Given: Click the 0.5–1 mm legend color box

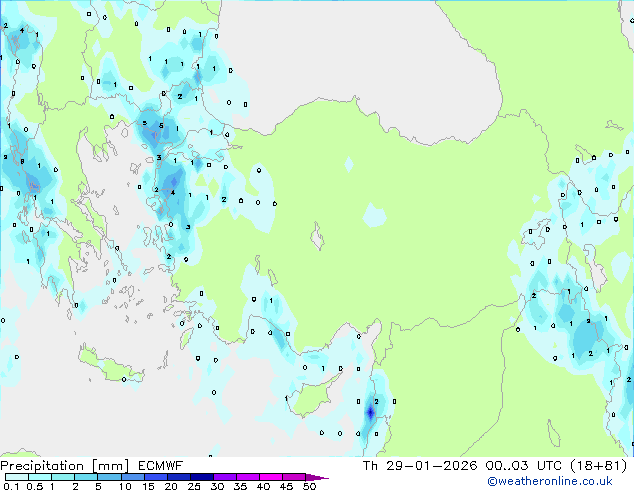Looking at the screenshot, I should tap(40, 477).
